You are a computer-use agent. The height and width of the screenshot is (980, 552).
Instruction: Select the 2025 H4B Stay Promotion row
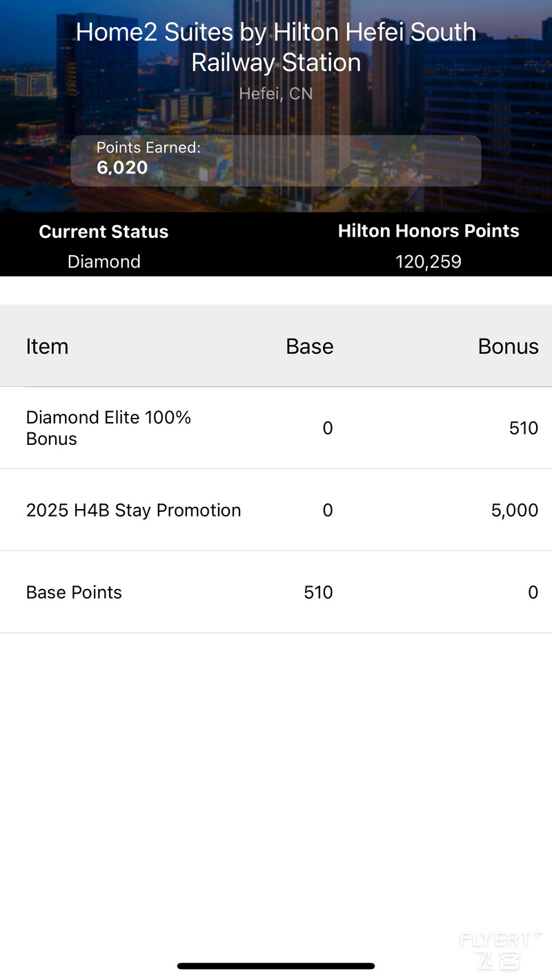click(x=276, y=510)
